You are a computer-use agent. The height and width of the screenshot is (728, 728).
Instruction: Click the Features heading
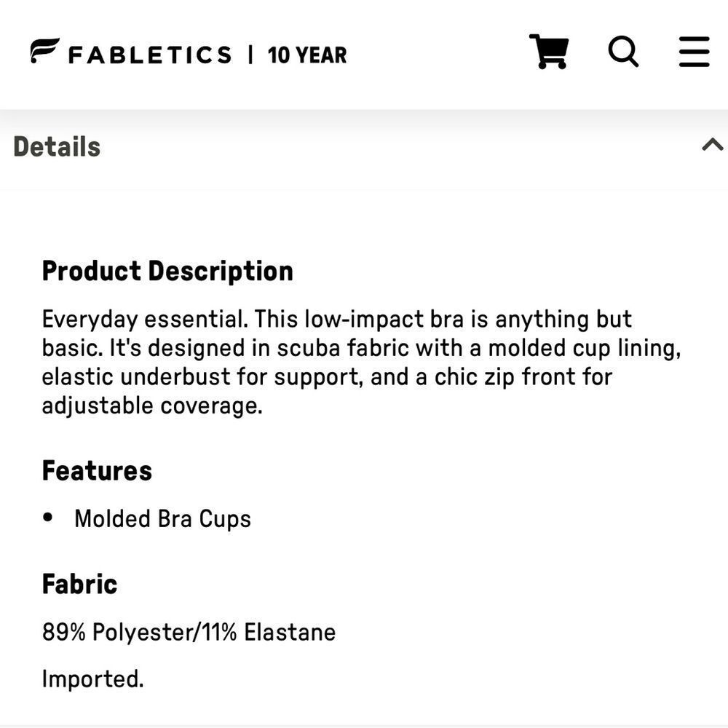97,470
